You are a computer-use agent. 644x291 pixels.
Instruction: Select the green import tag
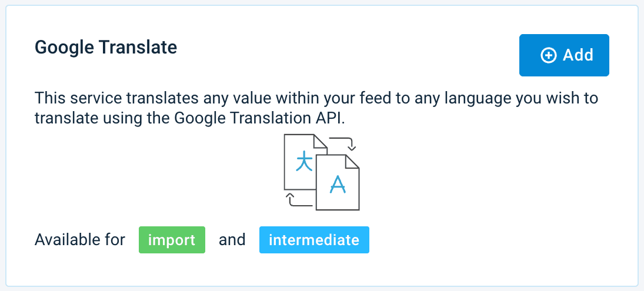coord(172,240)
